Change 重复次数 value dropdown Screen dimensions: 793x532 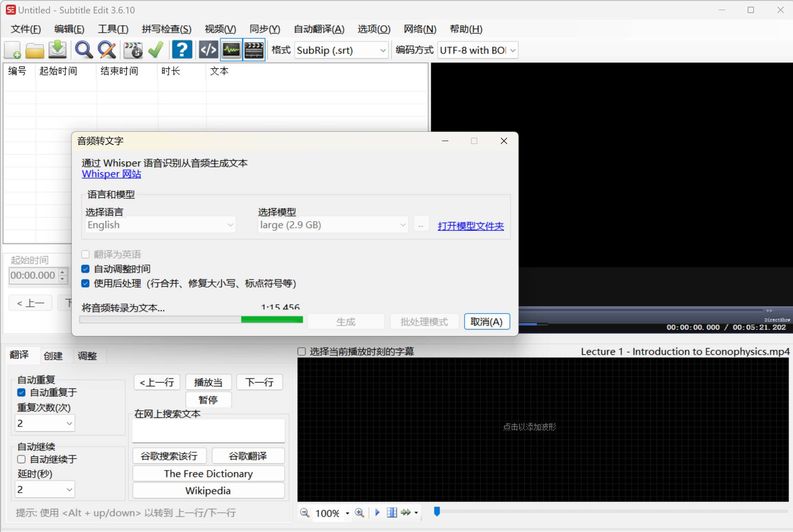[x=44, y=423]
